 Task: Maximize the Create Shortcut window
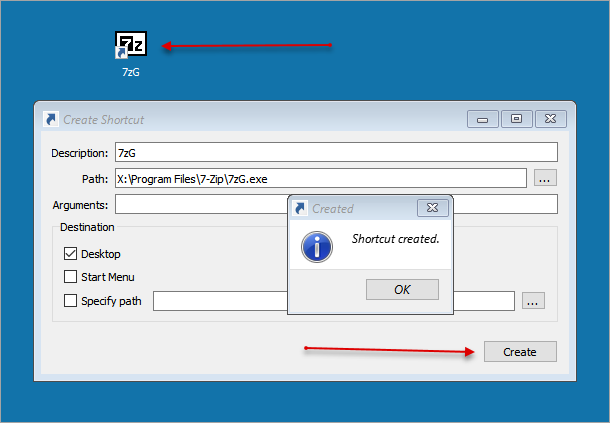click(517, 119)
